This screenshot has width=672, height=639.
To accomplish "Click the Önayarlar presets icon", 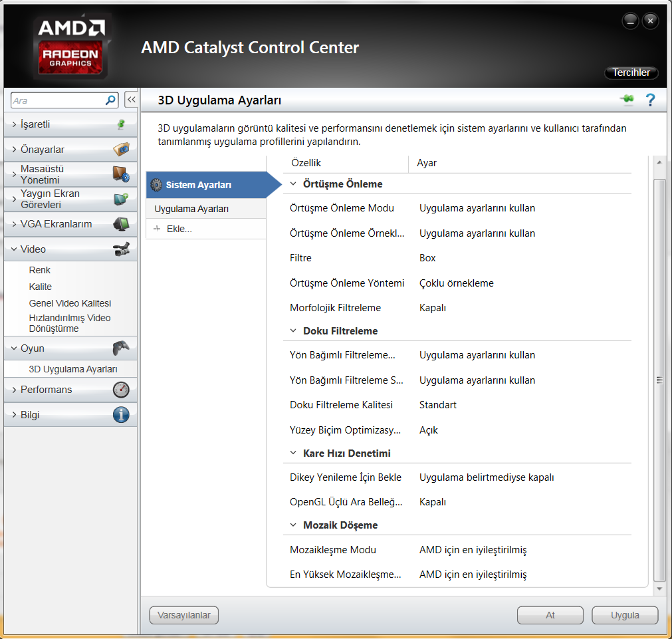I will 121,149.
